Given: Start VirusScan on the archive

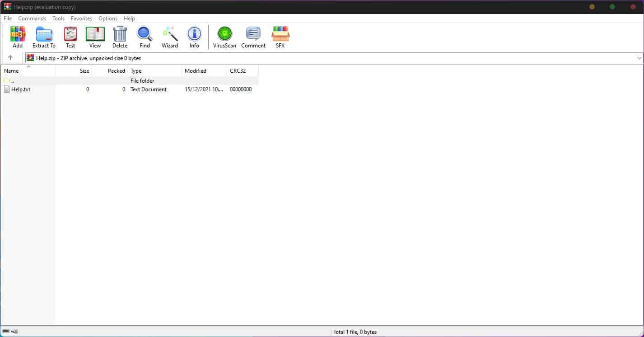Looking at the screenshot, I should coord(224,34).
